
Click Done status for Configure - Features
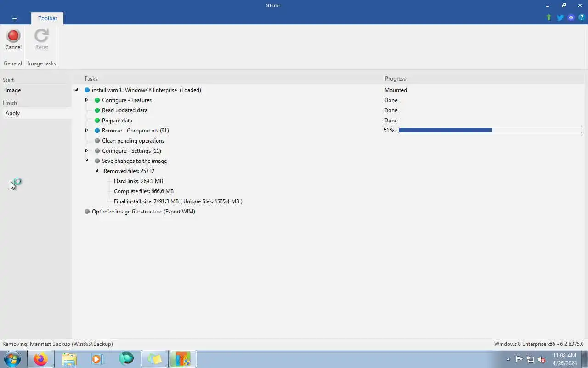(391, 100)
